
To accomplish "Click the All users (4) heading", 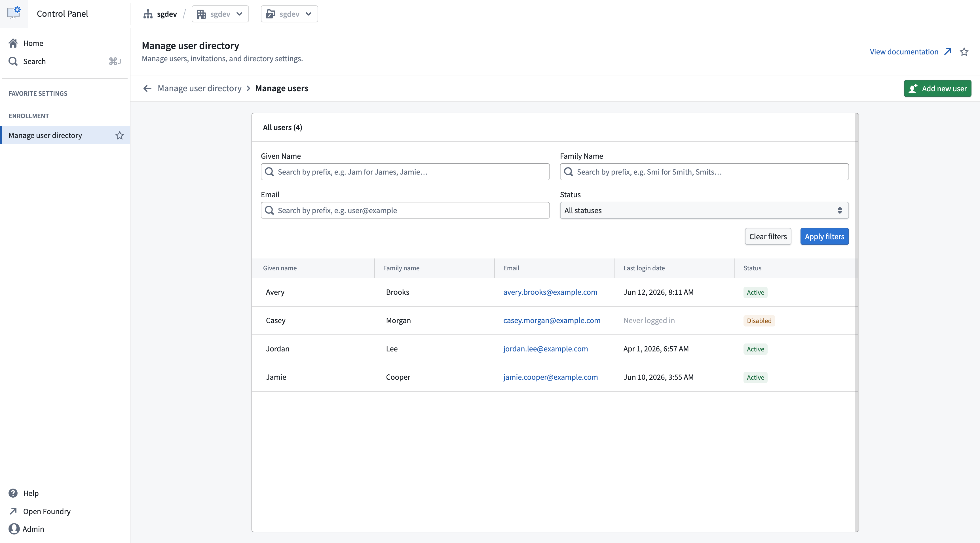I will click(x=282, y=127).
